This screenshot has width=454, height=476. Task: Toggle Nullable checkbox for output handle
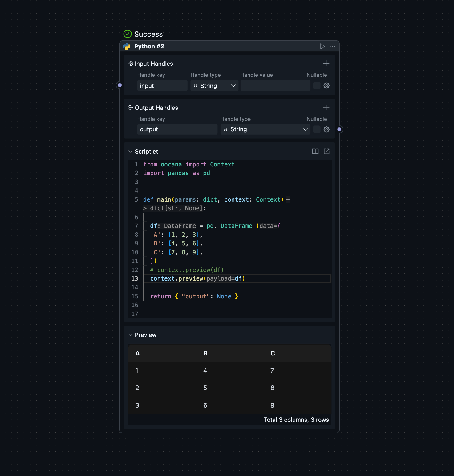coord(317,129)
